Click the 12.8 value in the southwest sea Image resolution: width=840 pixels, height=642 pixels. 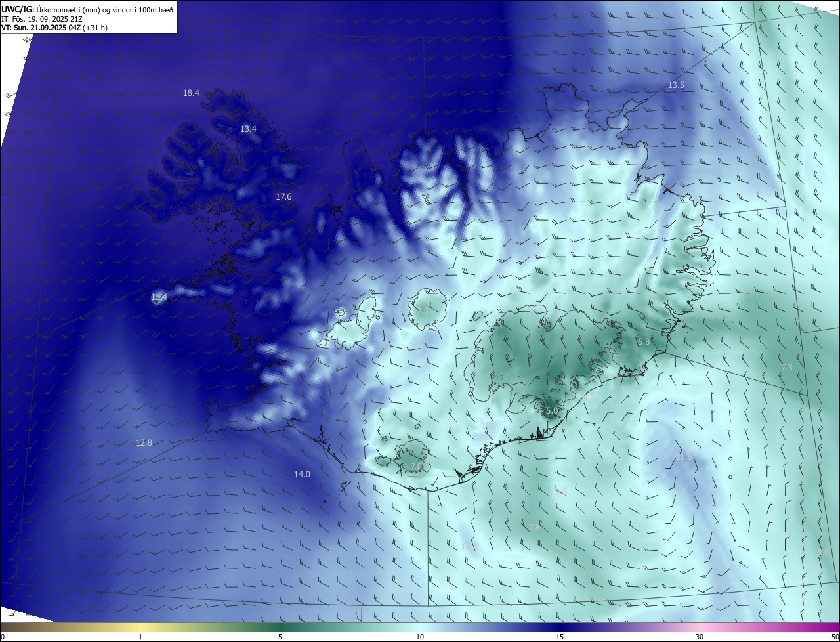coord(144,443)
